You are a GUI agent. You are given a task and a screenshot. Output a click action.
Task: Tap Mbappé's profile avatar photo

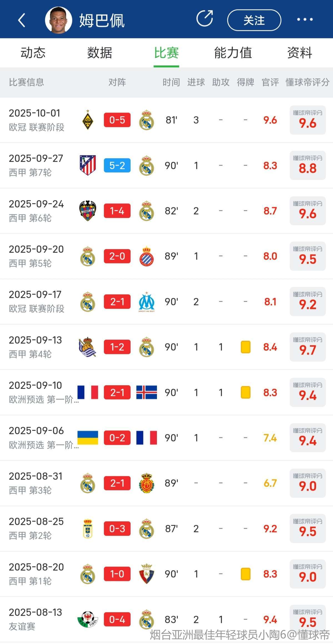click(58, 20)
